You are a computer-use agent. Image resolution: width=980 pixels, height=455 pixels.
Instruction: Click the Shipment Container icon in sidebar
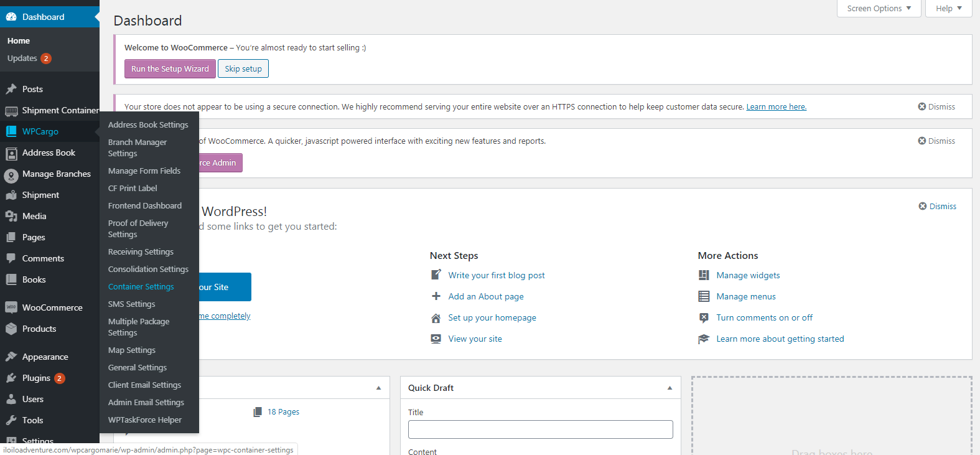tap(11, 111)
